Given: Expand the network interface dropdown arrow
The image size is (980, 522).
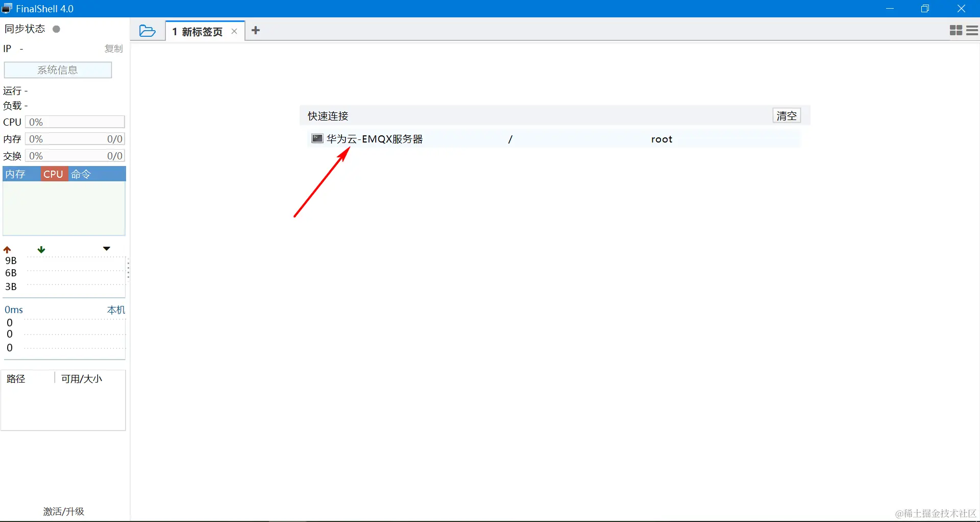Looking at the screenshot, I should [107, 249].
